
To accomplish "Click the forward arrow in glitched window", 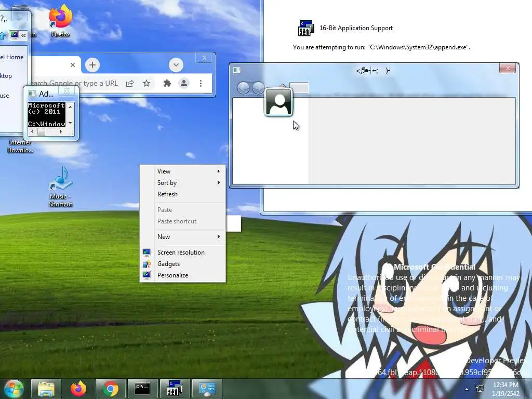I will coord(259,88).
